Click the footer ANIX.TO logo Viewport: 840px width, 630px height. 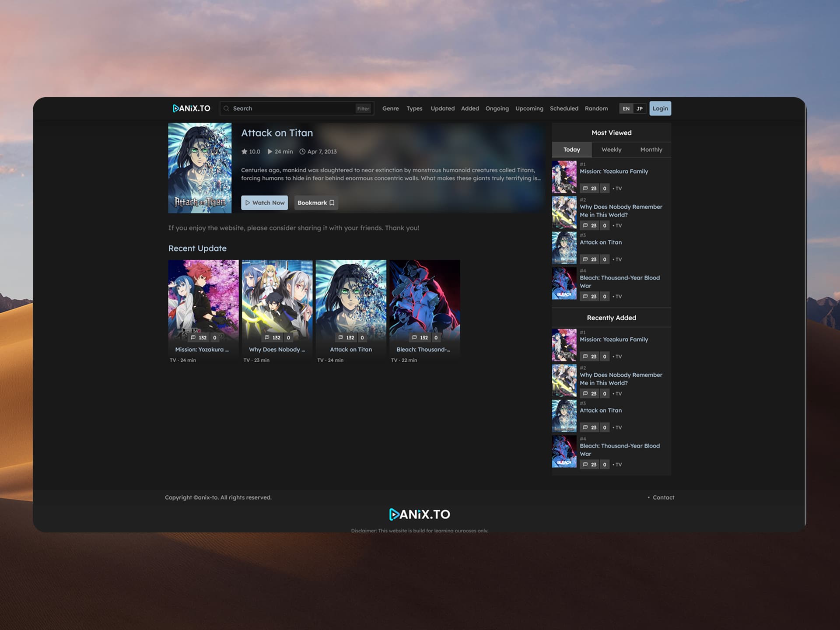coord(420,514)
